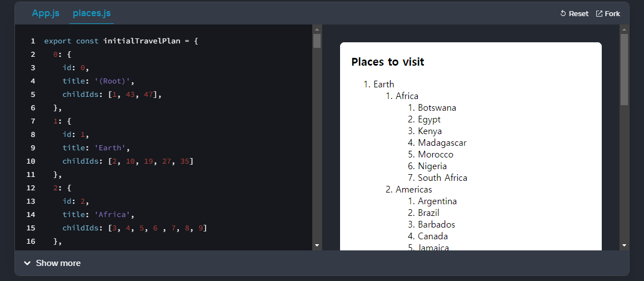Image resolution: width=644 pixels, height=281 pixels.
Task: Click the 'export' keyword on line 1
Action: point(57,41)
